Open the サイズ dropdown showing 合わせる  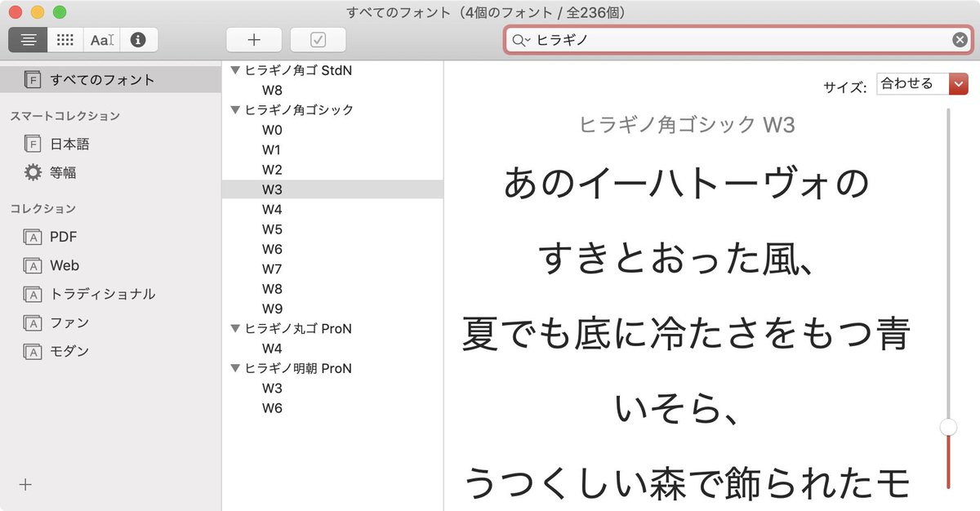tap(921, 83)
